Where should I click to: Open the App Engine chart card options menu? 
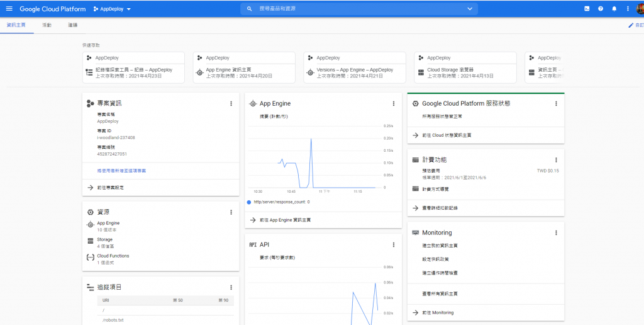click(394, 103)
